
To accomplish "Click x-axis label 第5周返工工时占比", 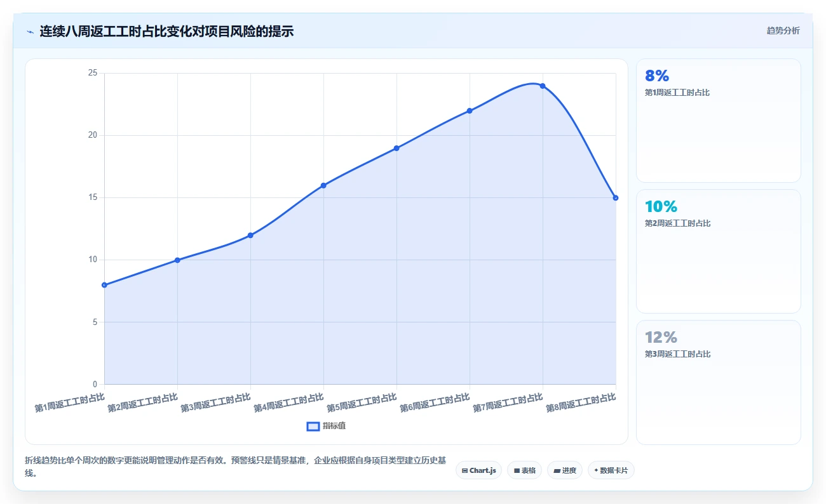I will click(x=362, y=403).
